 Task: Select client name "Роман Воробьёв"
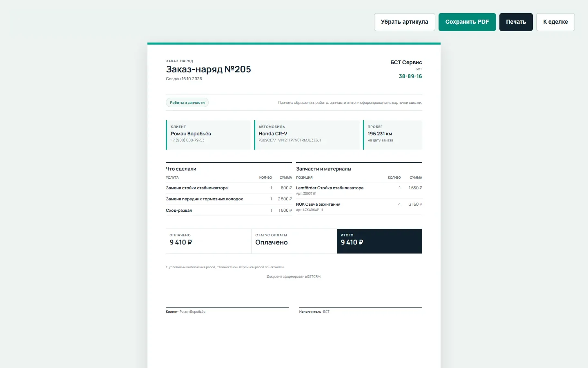pyautogui.click(x=191, y=134)
